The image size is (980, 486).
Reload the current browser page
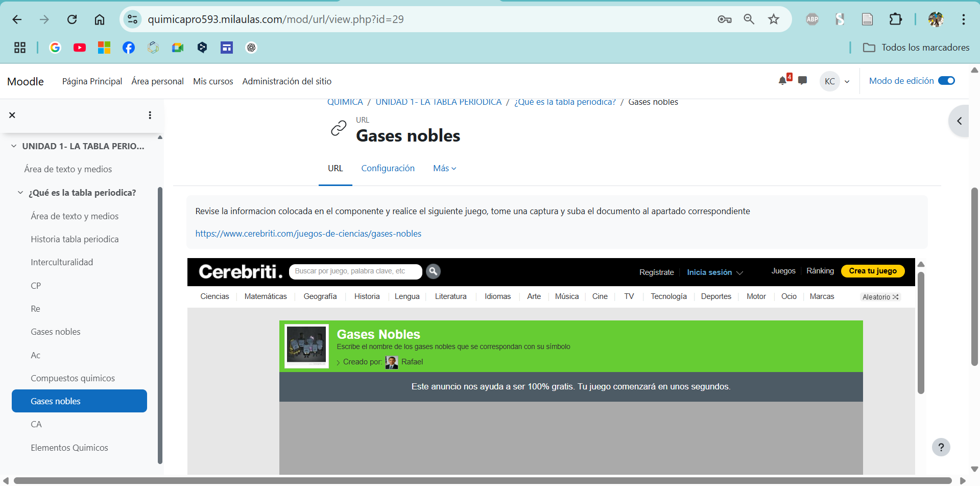click(72, 19)
